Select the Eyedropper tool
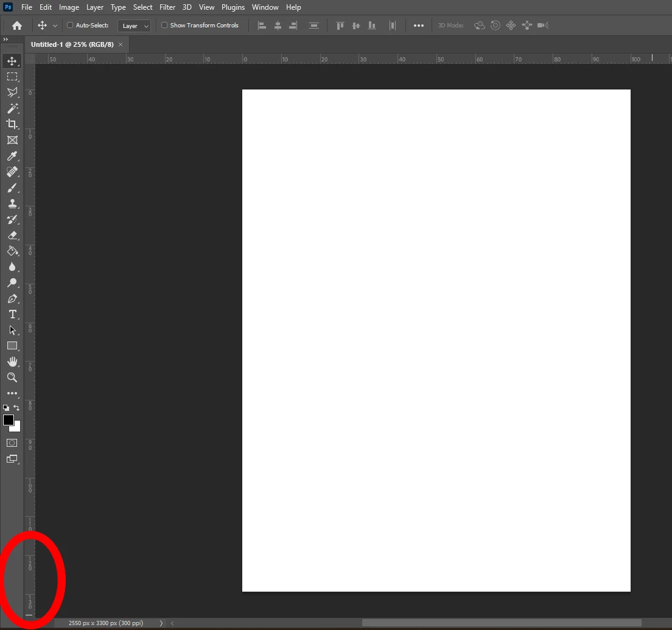Viewport: 672px width, 630px height. coord(12,156)
